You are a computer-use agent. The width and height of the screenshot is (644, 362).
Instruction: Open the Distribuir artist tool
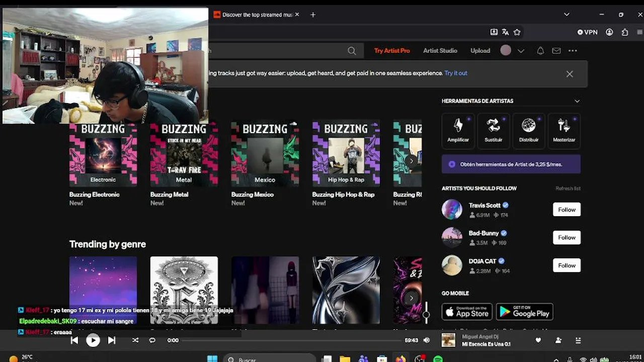(x=529, y=131)
